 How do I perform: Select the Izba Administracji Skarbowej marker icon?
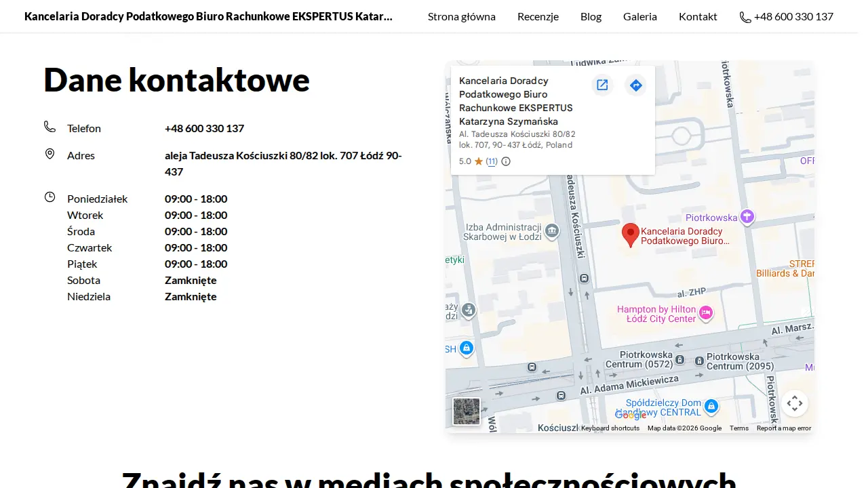[552, 231]
